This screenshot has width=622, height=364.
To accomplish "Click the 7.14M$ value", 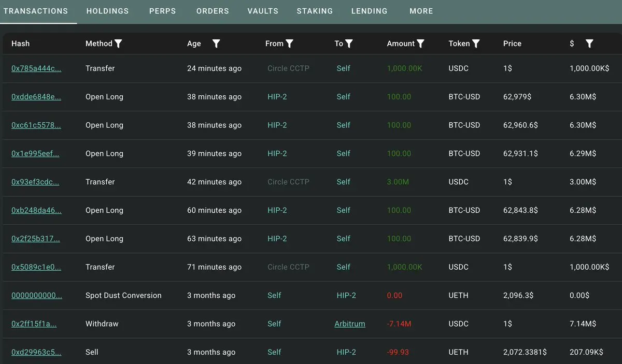I will coord(583,324).
